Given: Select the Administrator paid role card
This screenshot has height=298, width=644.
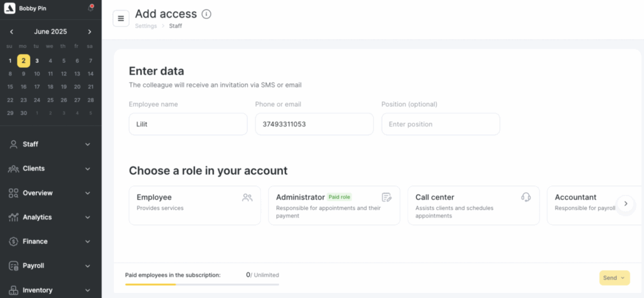Looking at the screenshot, I should pos(334,205).
